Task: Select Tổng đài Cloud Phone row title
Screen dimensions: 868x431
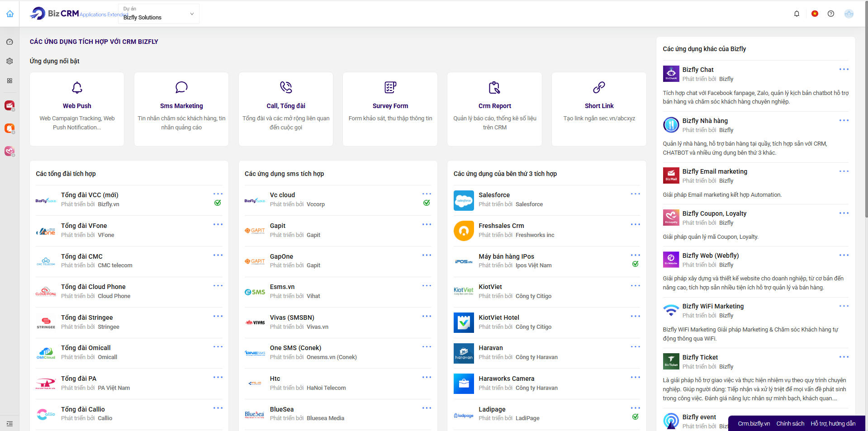Action: coord(93,287)
